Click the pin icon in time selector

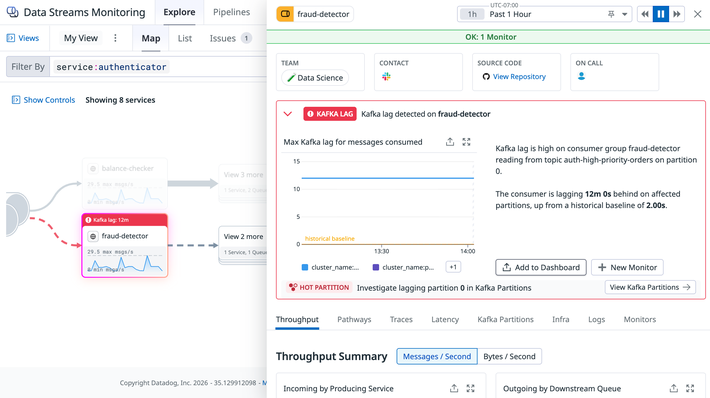coord(611,14)
